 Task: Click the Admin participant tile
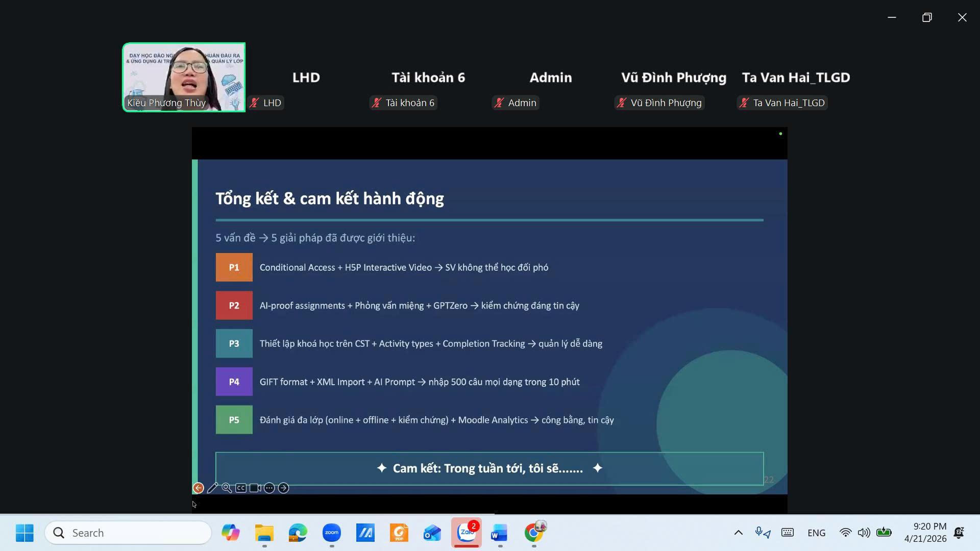click(x=551, y=78)
